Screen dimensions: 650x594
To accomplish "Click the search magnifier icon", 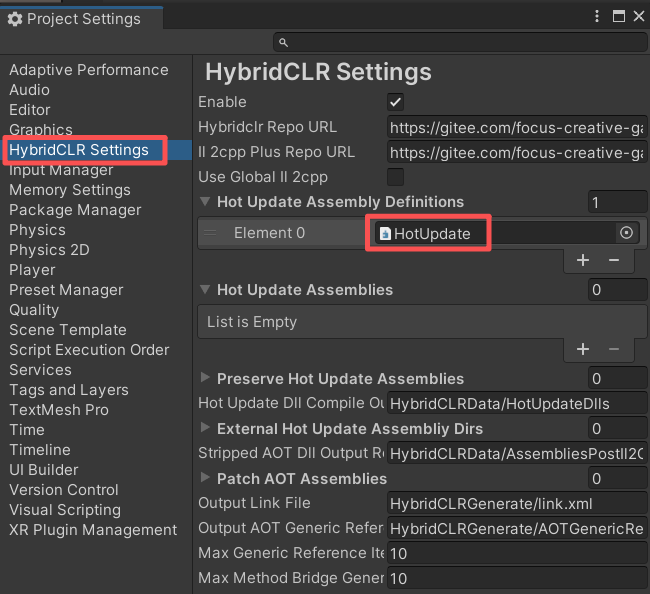I will pos(283,42).
